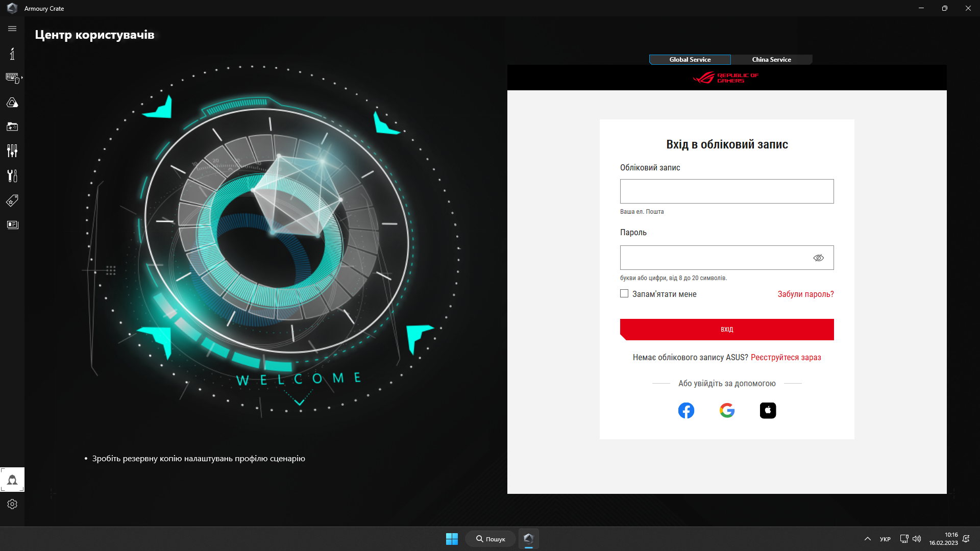Select the Global Service tab
Image resolution: width=980 pixels, height=551 pixels.
(690, 60)
